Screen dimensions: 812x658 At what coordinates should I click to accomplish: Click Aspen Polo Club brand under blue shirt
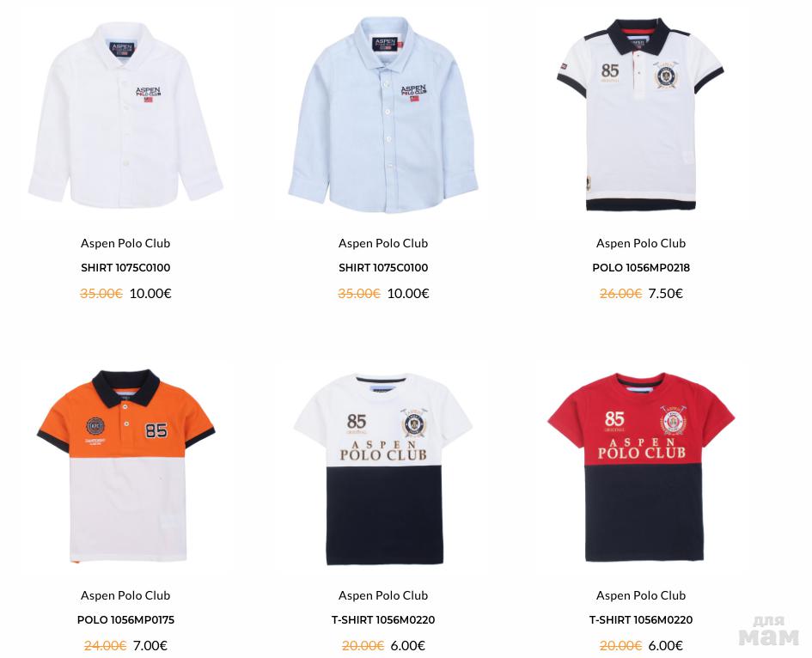[383, 243]
